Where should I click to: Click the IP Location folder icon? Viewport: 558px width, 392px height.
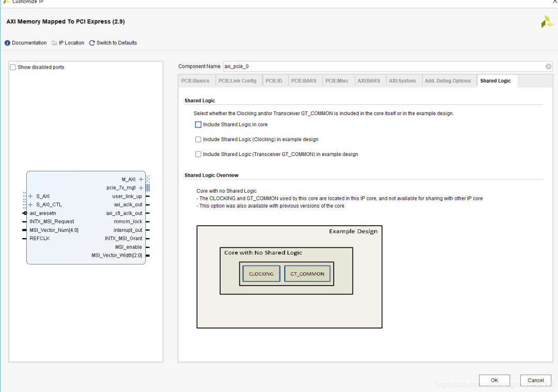[x=54, y=43]
